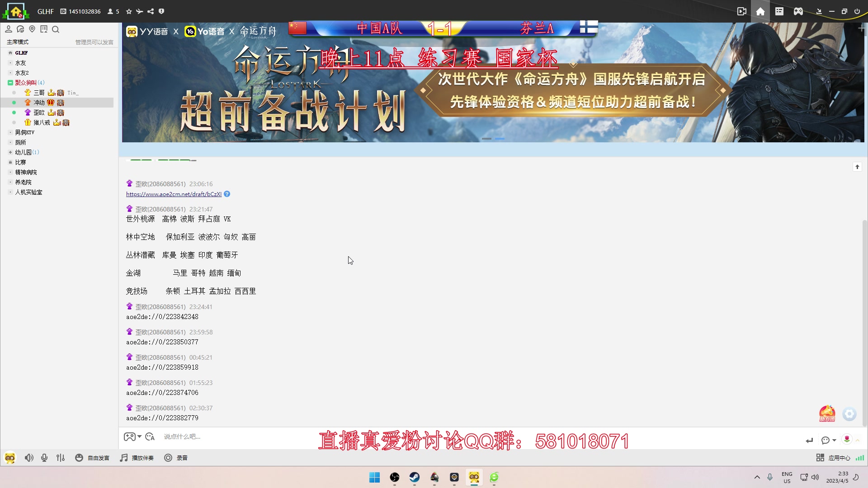Open the user list person icon
Viewport: 868px width, 488px height.
click(9, 29)
